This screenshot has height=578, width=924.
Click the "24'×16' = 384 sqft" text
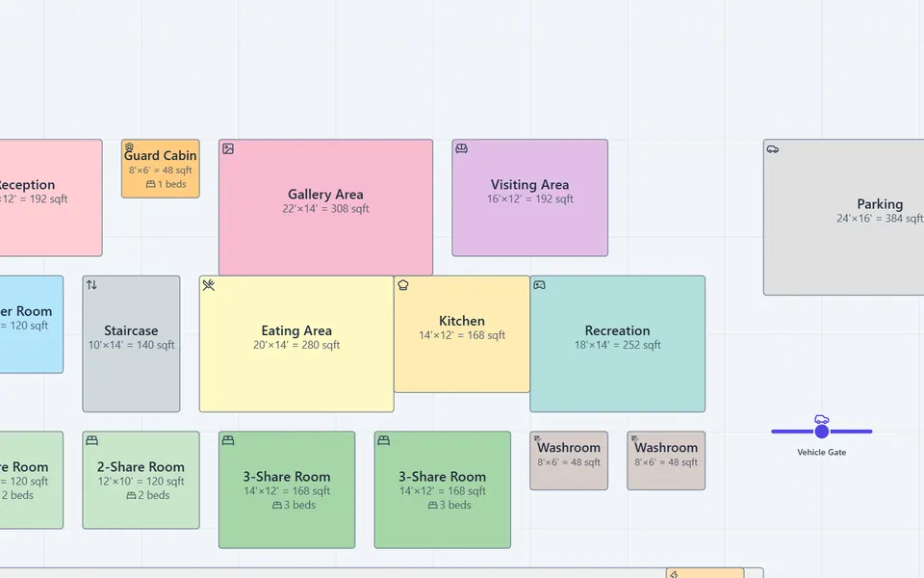coord(880,219)
